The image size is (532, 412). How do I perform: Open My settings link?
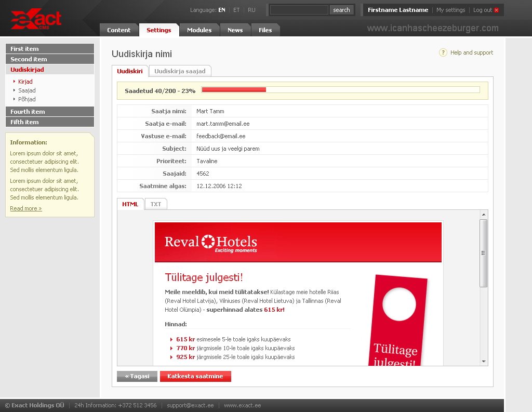[x=450, y=10]
